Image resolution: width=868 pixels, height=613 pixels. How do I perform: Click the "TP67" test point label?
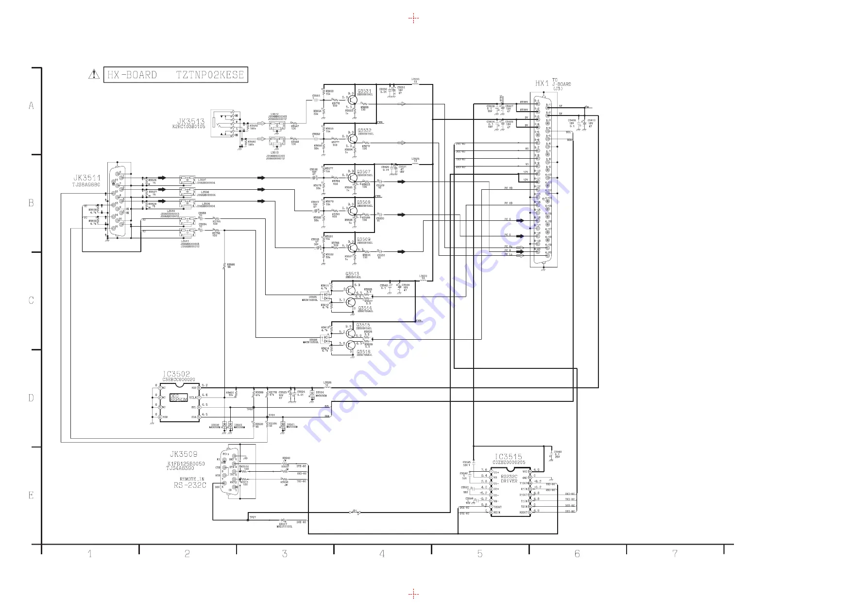253,517
